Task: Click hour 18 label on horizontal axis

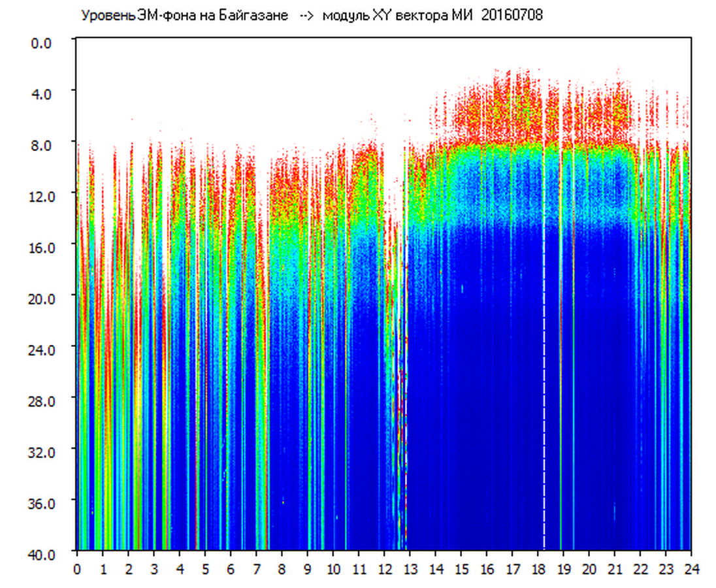Action: pyautogui.click(x=538, y=569)
